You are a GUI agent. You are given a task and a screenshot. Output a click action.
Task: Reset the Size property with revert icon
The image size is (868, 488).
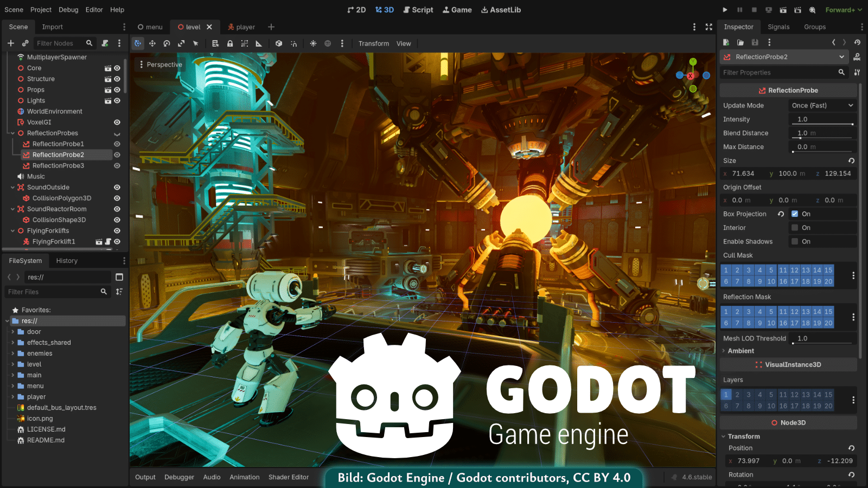(851, 160)
